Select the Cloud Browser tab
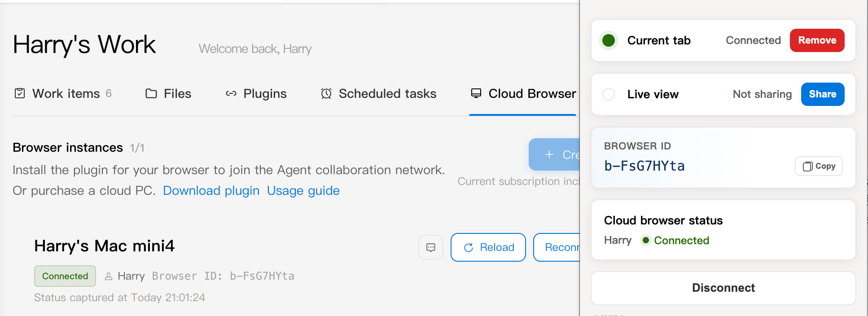 point(523,93)
